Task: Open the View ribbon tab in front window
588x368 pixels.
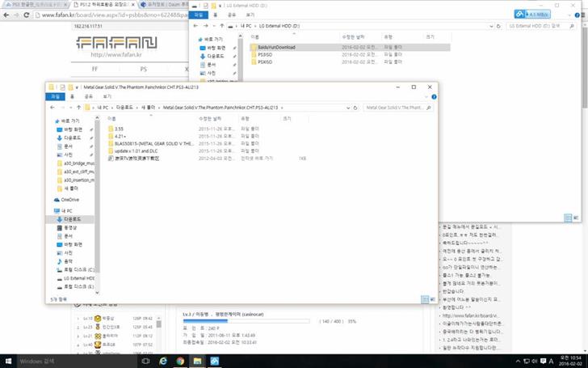Action: pos(107,97)
